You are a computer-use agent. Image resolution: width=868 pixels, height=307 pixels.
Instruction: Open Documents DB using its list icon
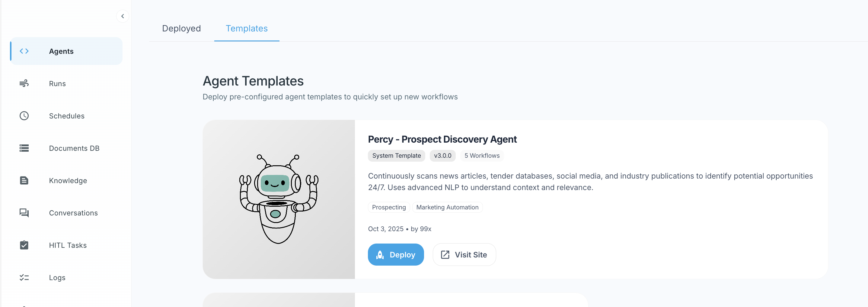click(x=24, y=148)
